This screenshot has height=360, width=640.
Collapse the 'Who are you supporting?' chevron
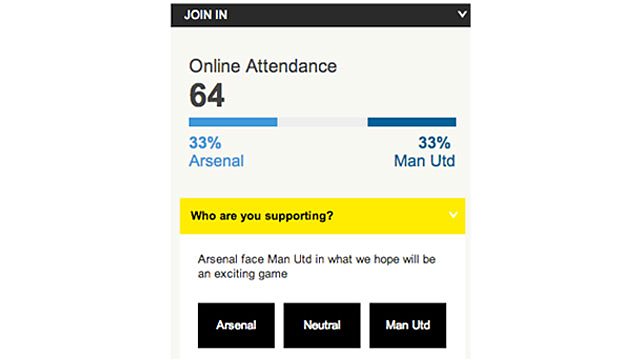pos(453,215)
